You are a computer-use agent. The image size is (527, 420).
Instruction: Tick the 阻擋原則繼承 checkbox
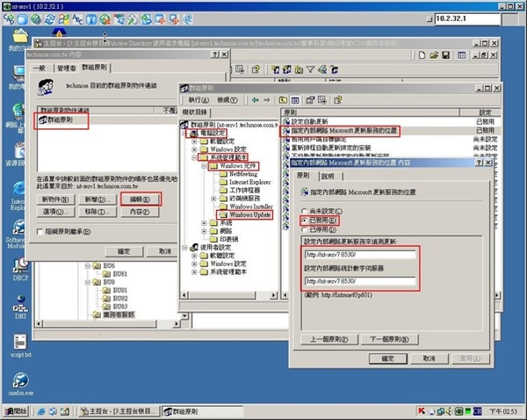[40, 232]
